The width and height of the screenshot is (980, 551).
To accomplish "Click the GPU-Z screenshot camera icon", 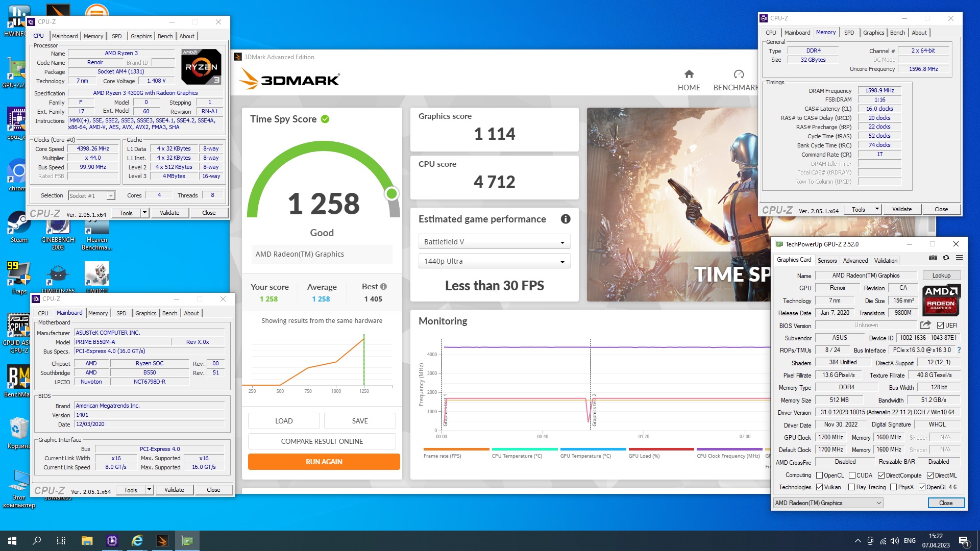I will (933, 258).
